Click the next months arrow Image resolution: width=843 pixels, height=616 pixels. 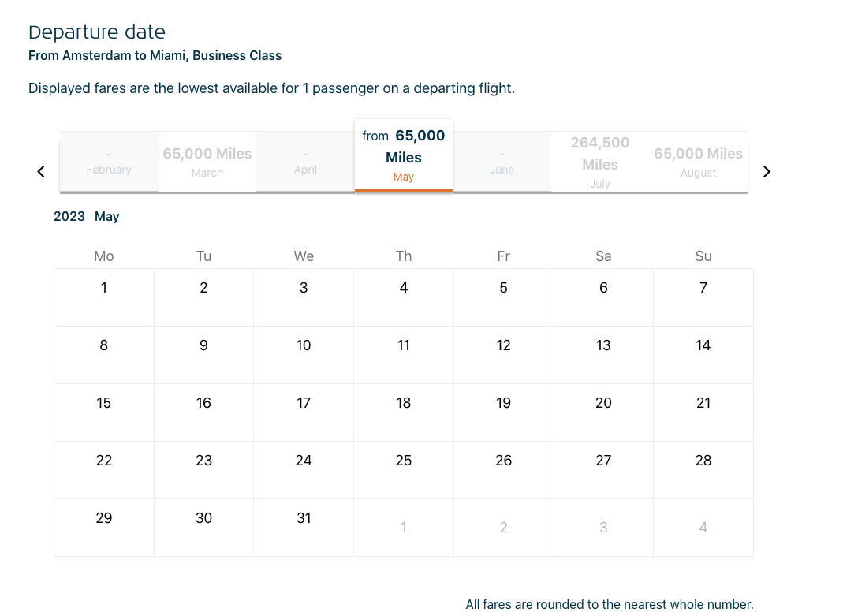pos(767,171)
